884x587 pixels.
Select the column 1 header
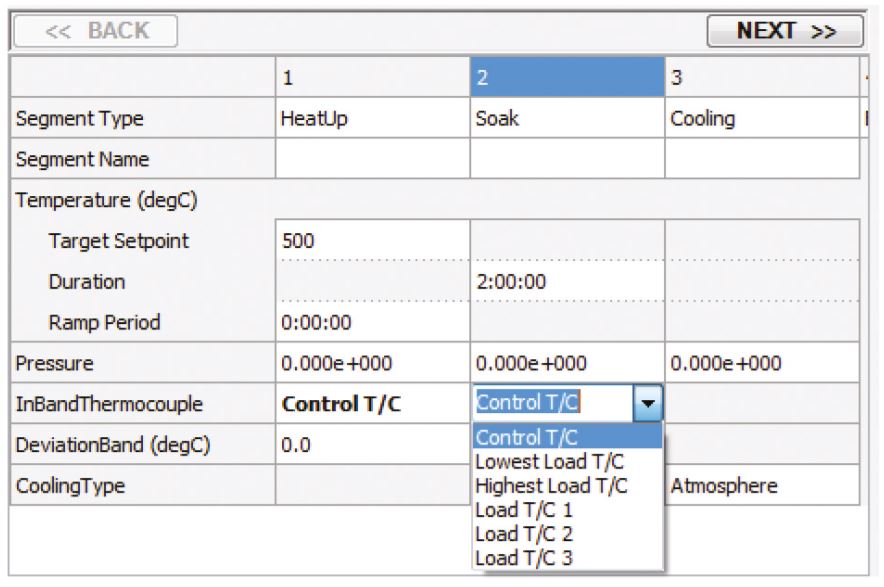click(x=372, y=77)
